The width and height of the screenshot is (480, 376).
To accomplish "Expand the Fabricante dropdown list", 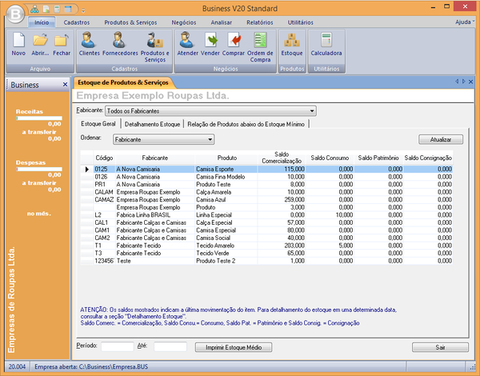I will [x=312, y=111].
